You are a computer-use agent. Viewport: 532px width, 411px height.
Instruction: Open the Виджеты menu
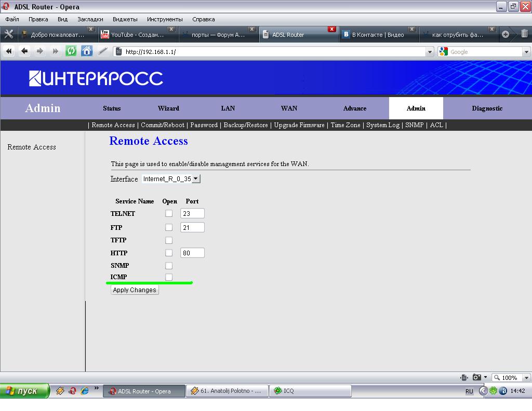125,19
